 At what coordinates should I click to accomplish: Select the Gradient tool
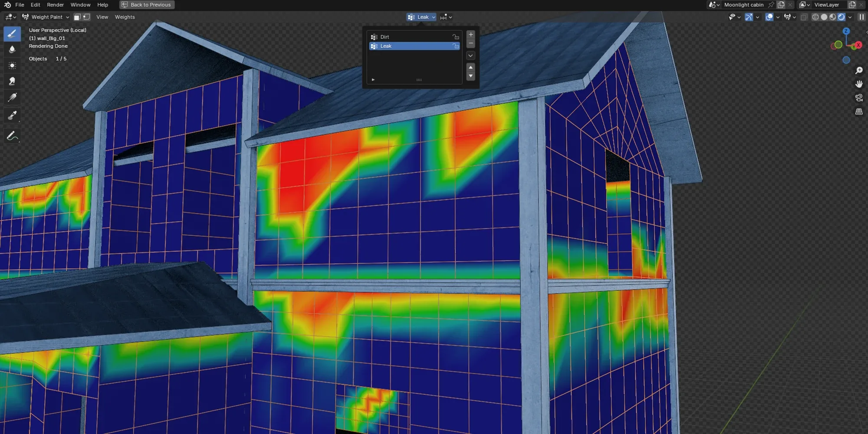12,96
